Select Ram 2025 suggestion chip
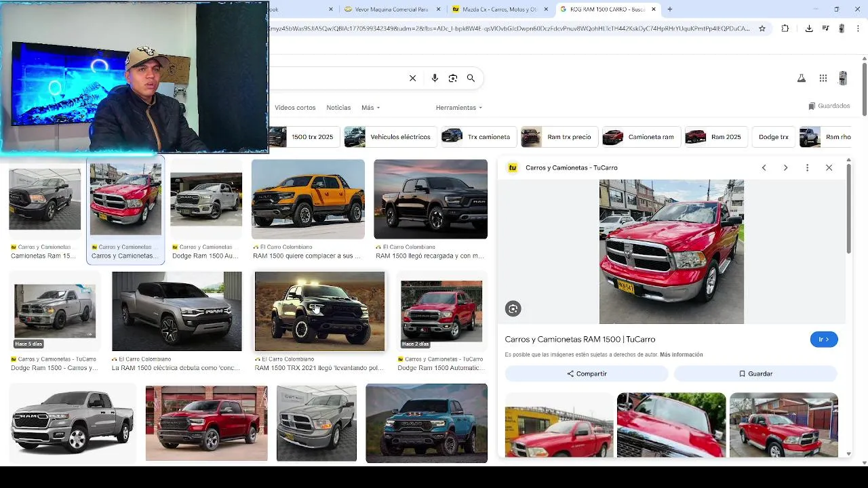Screen dimensions: 868x488 [x=715, y=137]
